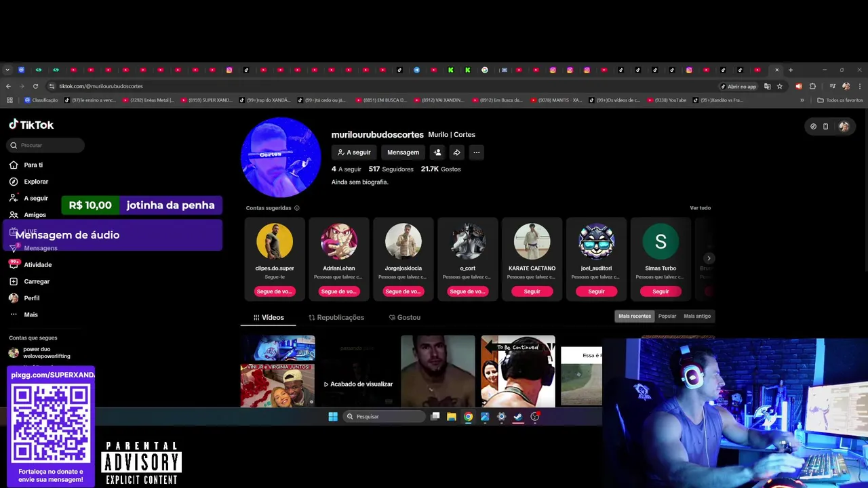Open clipes.do.super avatar

point(275,241)
